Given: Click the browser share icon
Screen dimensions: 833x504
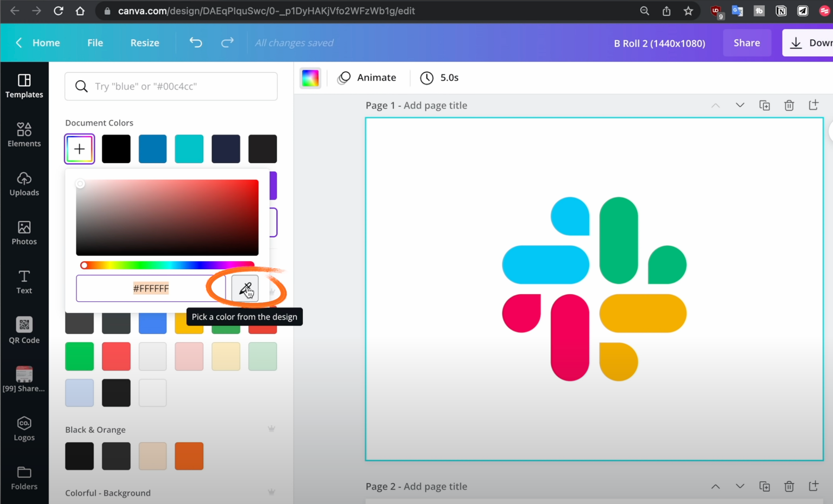Looking at the screenshot, I should 666,11.
